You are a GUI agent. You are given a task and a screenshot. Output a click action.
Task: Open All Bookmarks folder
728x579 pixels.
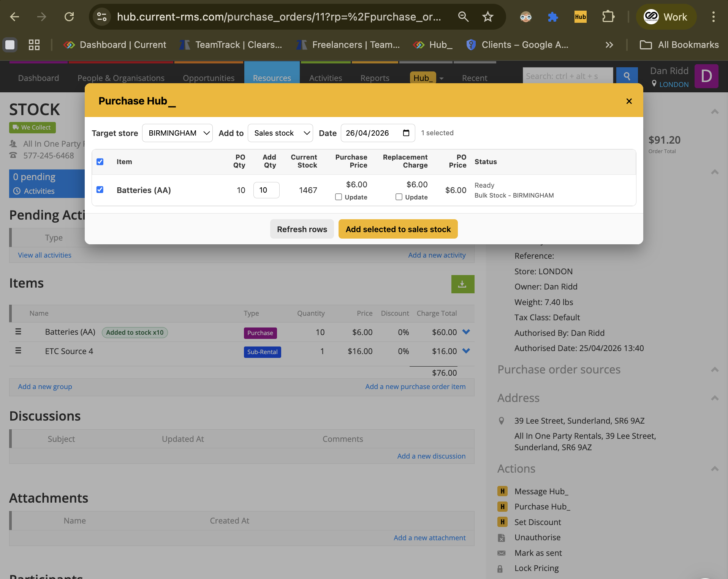point(679,45)
